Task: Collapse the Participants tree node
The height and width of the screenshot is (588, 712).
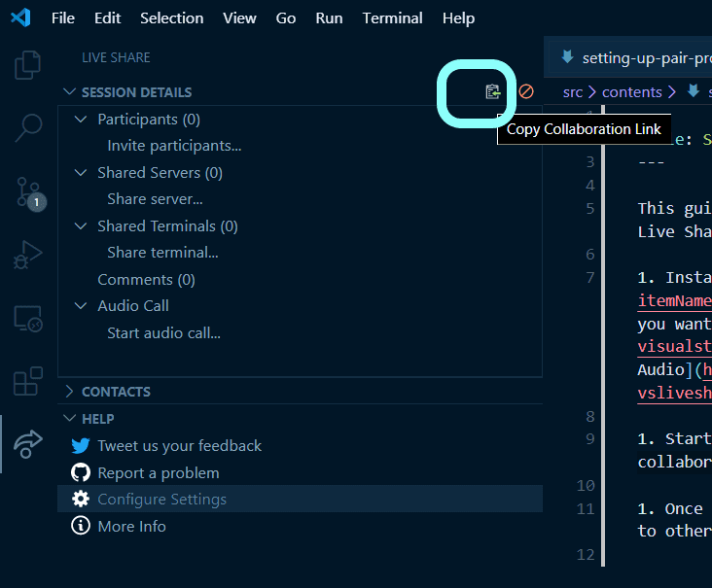Action: point(81,120)
